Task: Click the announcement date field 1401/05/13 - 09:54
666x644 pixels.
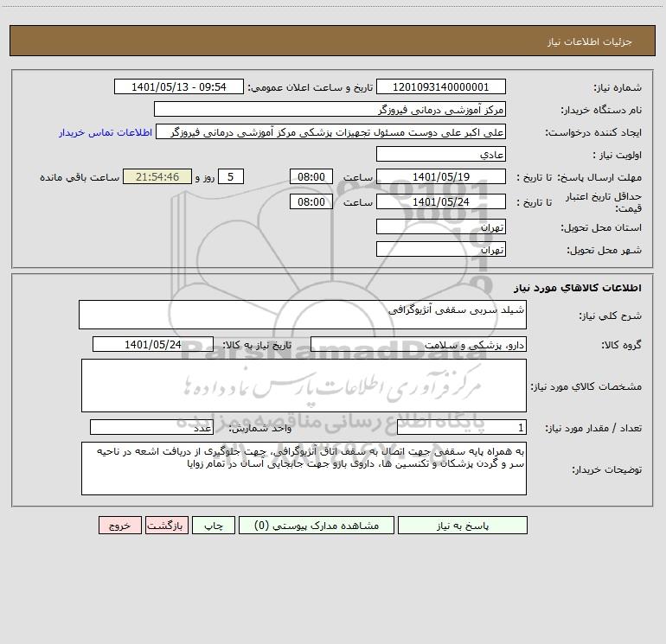Action: coord(179,86)
